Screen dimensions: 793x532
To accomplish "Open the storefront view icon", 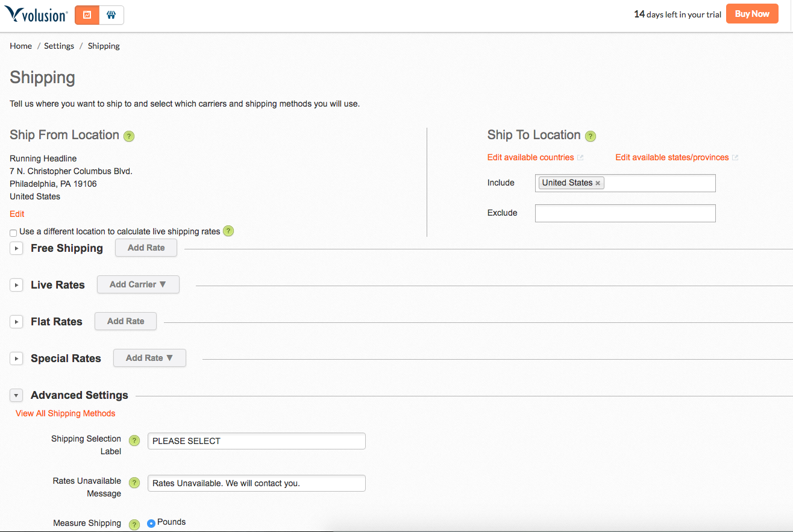I will 111,15.
